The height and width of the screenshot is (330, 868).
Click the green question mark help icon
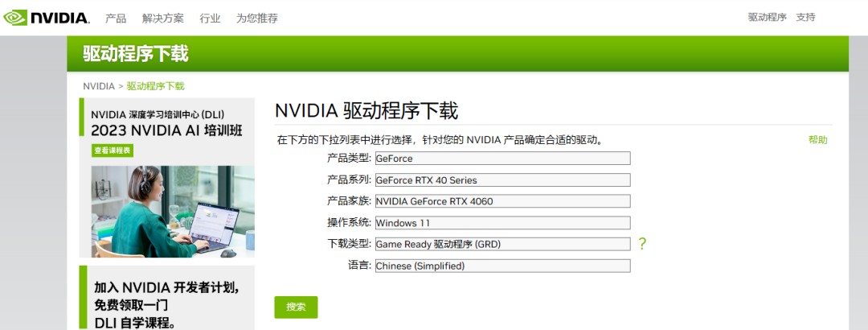pyautogui.click(x=642, y=244)
